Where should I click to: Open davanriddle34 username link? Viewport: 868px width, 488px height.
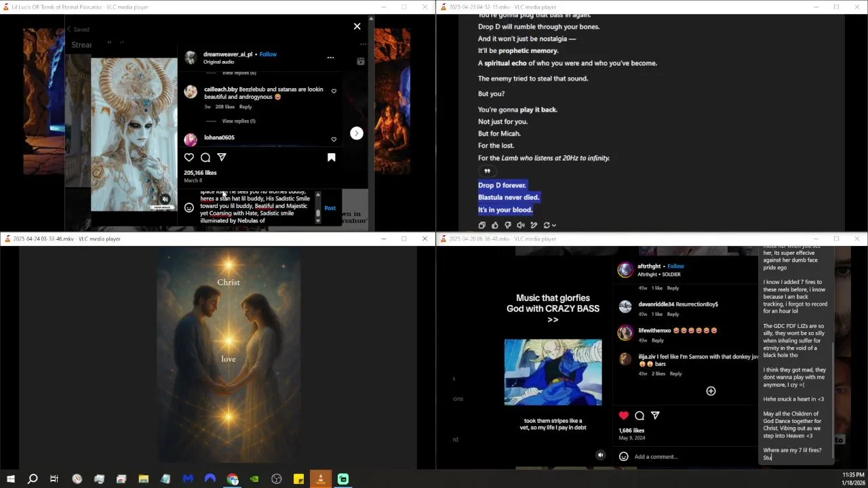[658, 304]
